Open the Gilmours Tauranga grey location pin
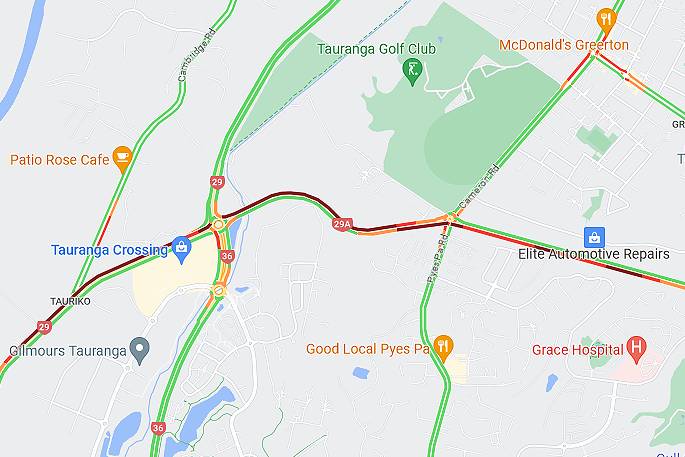 click(x=140, y=350)
